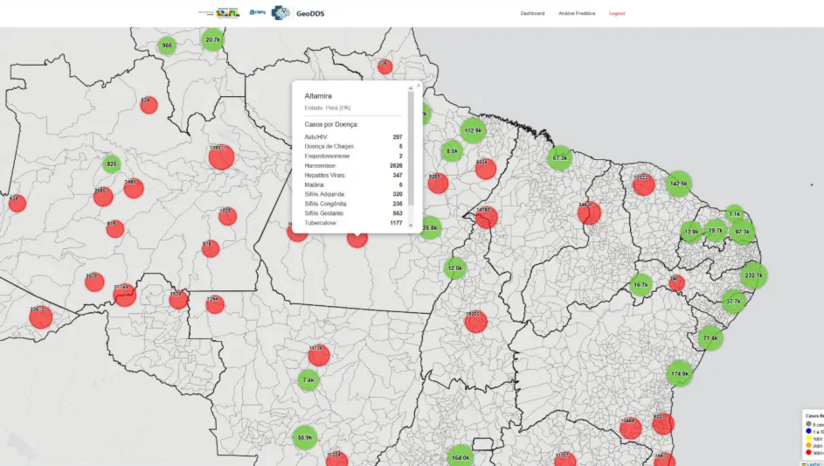Select the Tuberculose row showing 1177

tap(353, 223)
